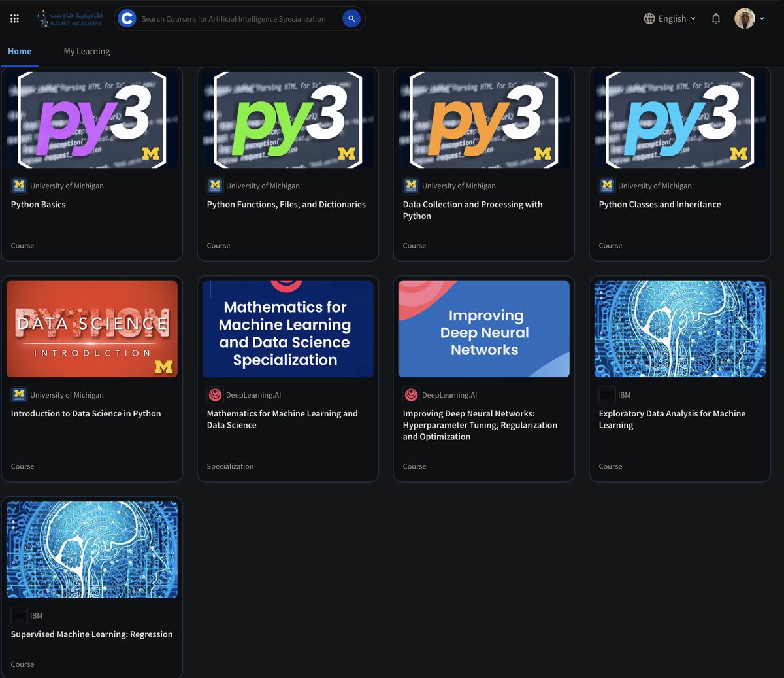The width and height of the screenshot is (784, 678).
Task: Click IBM text on Exploratory Data Analysis card
Action: (x=624, y=395)
